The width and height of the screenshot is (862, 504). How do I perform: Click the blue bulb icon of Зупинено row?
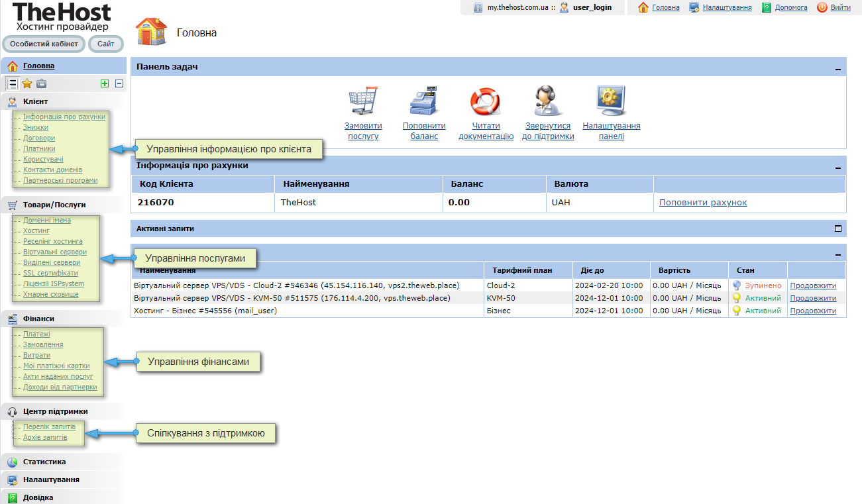736,285
